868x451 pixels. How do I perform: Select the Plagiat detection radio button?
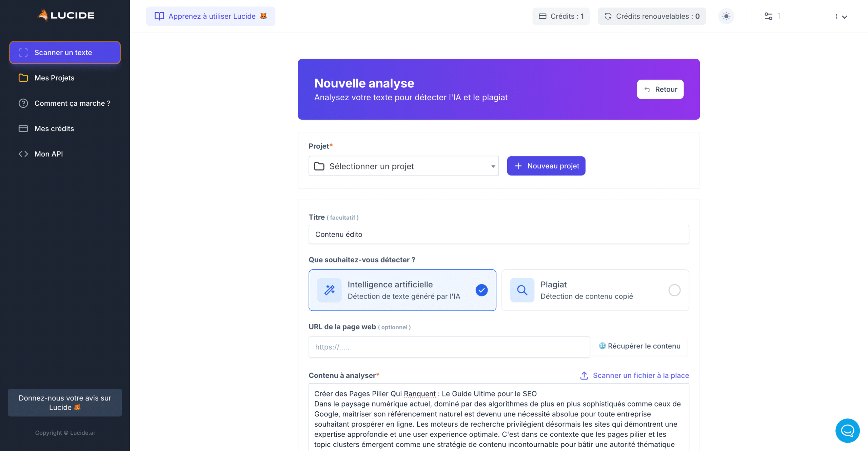point(675,290)
